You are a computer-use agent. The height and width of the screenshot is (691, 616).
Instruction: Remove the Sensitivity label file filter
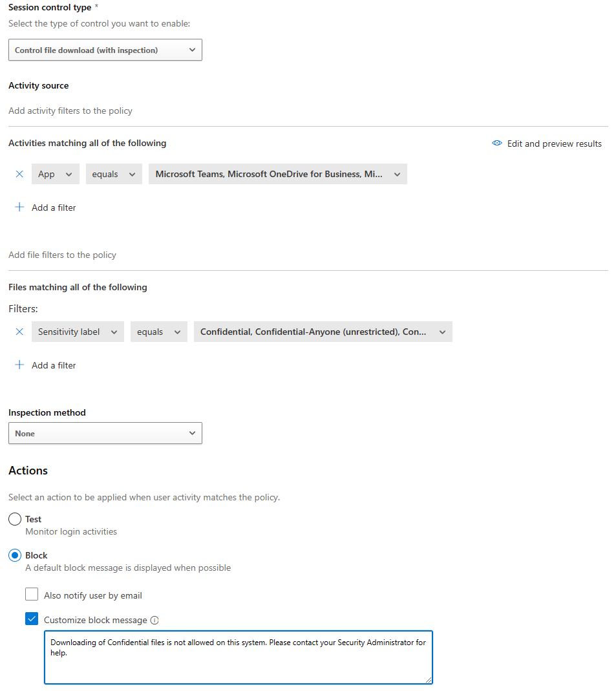tap(19, 332)
